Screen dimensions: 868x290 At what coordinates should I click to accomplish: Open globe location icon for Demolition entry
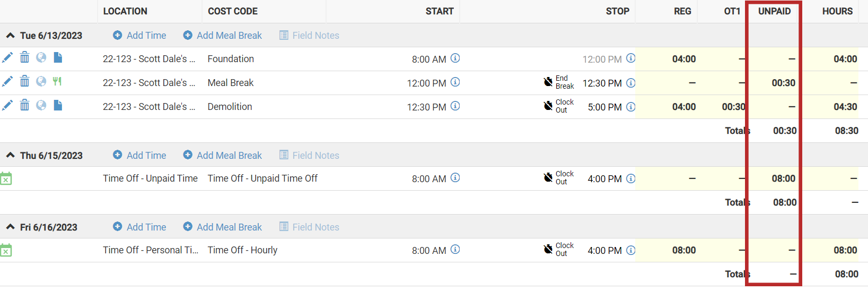coord(41,105)
